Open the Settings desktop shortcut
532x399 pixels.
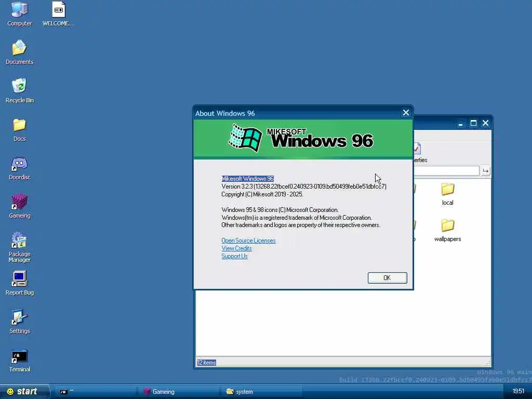[19, 321]
